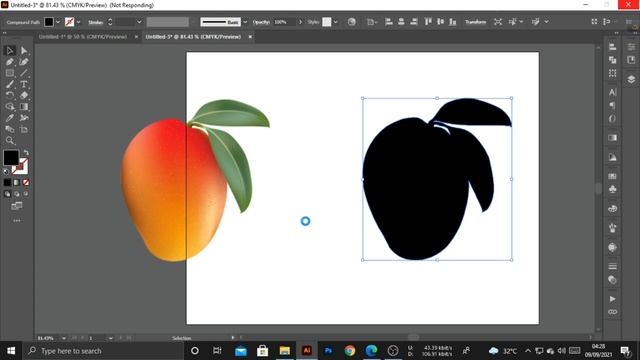Select the Curvature tool

[24, 62]
